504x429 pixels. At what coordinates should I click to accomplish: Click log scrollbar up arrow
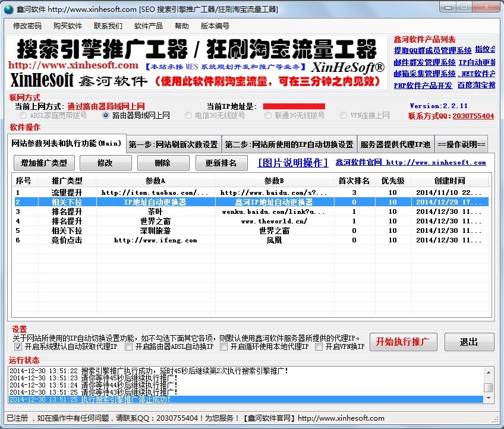point(489,372)
